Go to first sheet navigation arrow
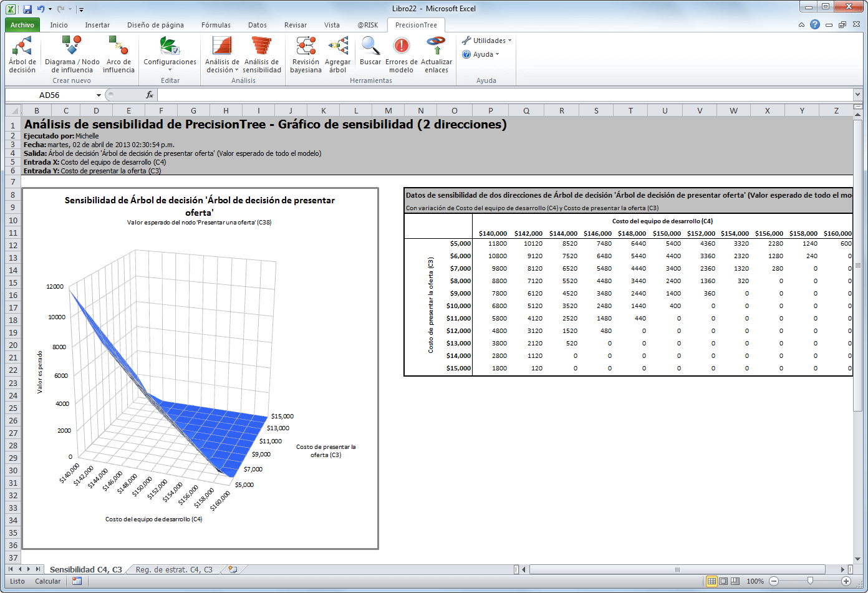The width and height of the screenshot is (868, 593). tap(12, 569)
